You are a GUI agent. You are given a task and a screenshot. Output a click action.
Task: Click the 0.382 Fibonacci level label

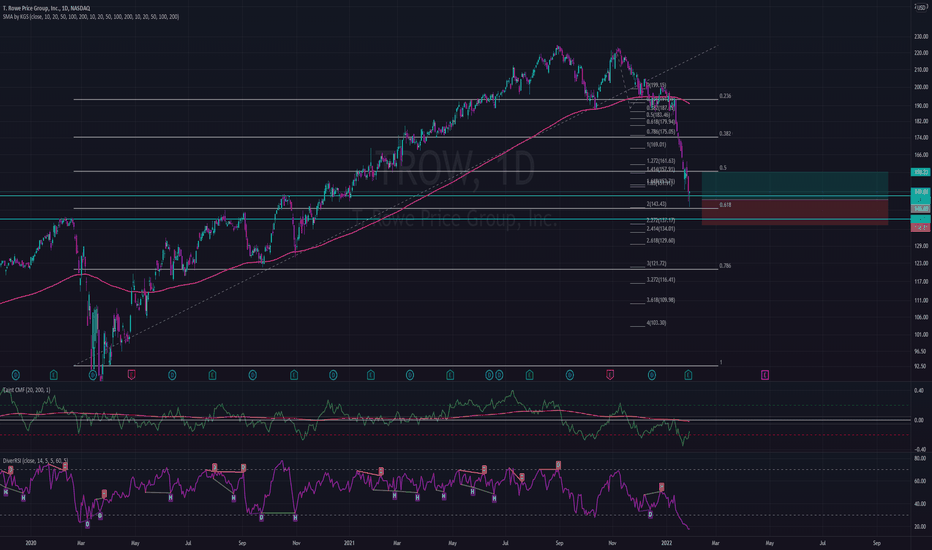click(x=725, y=133)
